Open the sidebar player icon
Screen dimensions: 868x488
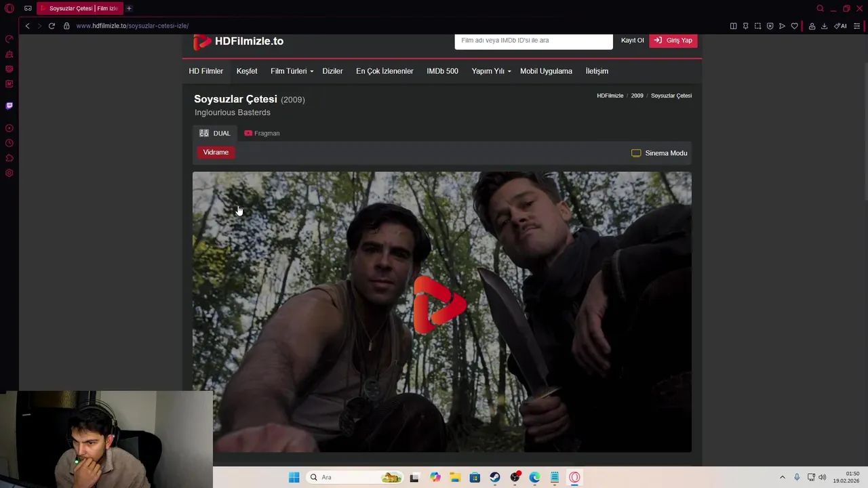[x=9, y=128]
